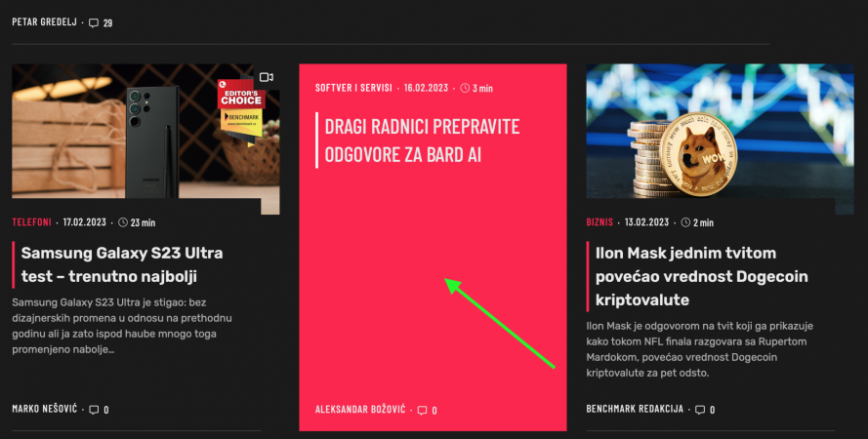868x439 pixels.
Task: Open author Benchmark Redakcija link
Action: (x=635, y=409)
